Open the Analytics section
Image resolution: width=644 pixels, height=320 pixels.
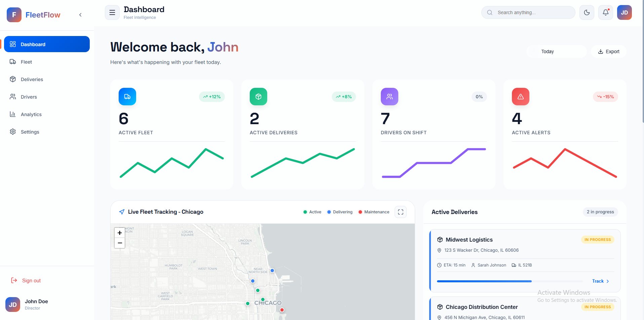pyautogui.click(x=31, y=114)
